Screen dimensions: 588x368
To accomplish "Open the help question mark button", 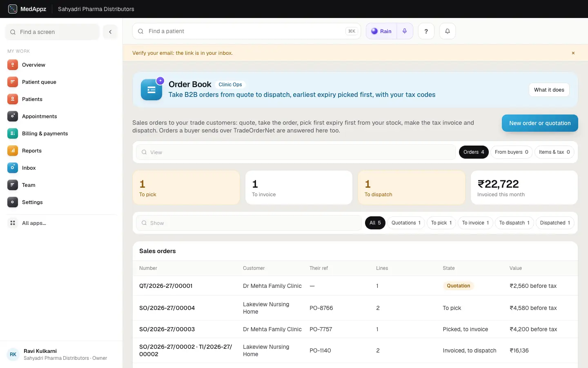I will tap(426, 31).
